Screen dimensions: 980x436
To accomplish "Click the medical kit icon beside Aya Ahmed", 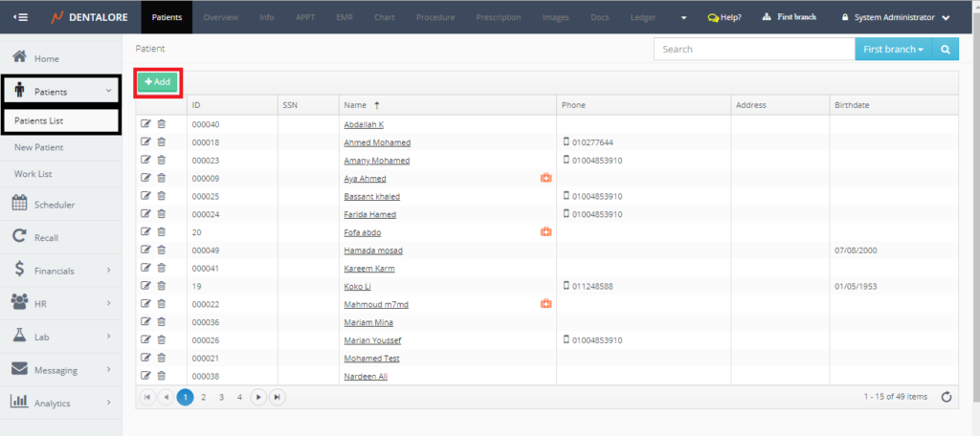I will tap(546, 178).
